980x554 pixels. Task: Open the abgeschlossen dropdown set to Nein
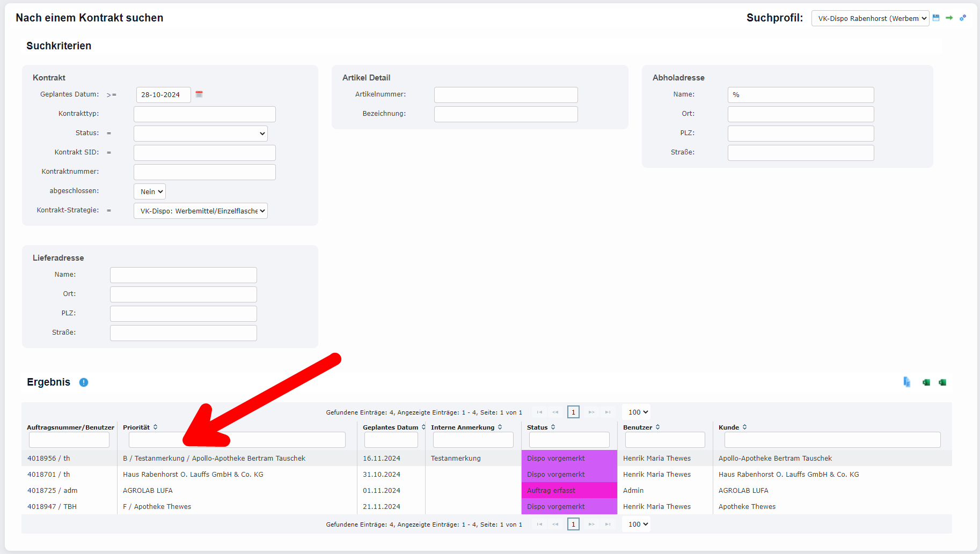coord(150,191)
